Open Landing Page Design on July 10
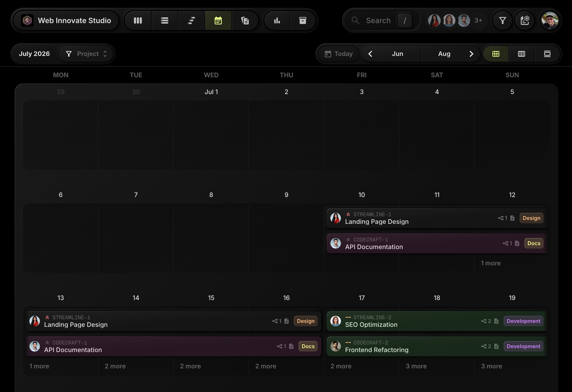 pyautogui.click(x=436, y=218)
